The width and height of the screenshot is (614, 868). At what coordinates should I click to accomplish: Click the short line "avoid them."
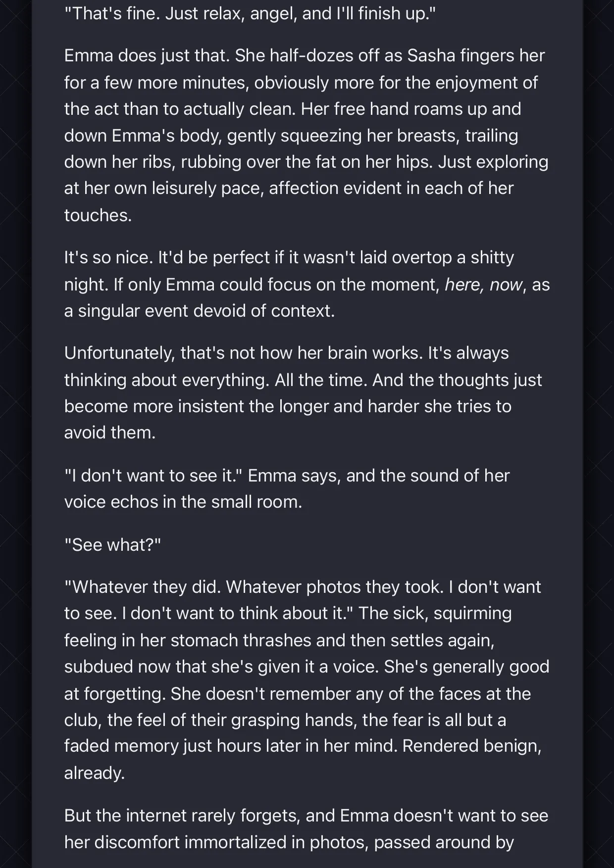[110, 433]
